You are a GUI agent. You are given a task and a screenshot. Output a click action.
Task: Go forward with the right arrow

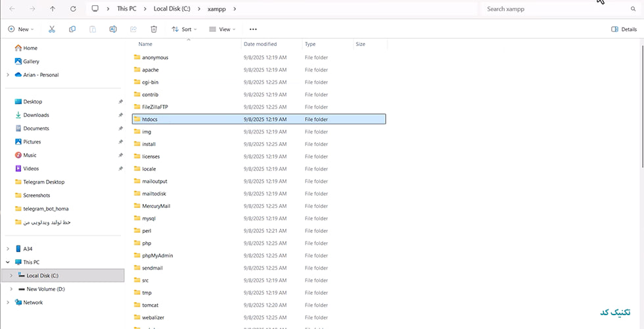(x=32, y=9)
